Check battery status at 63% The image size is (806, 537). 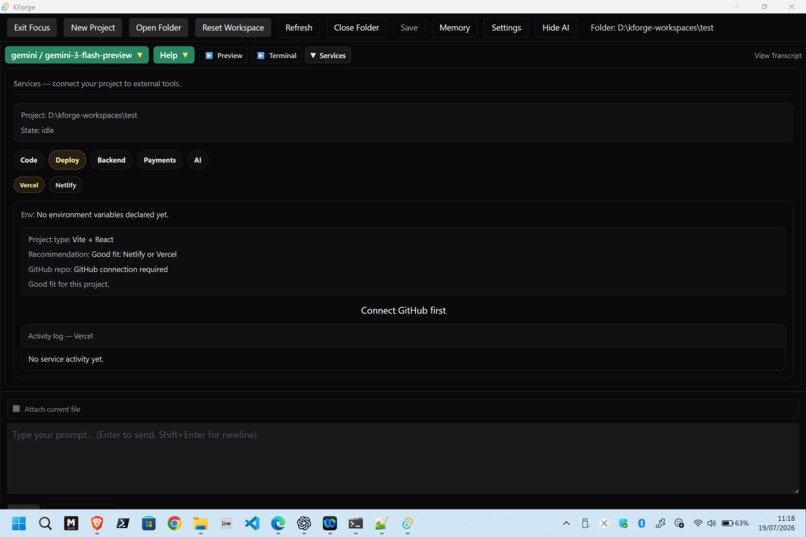[x=735, y=523]
